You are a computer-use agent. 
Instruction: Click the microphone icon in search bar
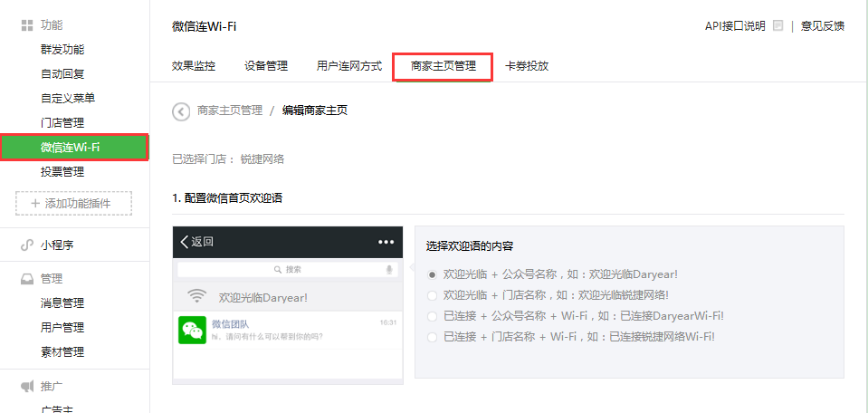pos(389,270)
